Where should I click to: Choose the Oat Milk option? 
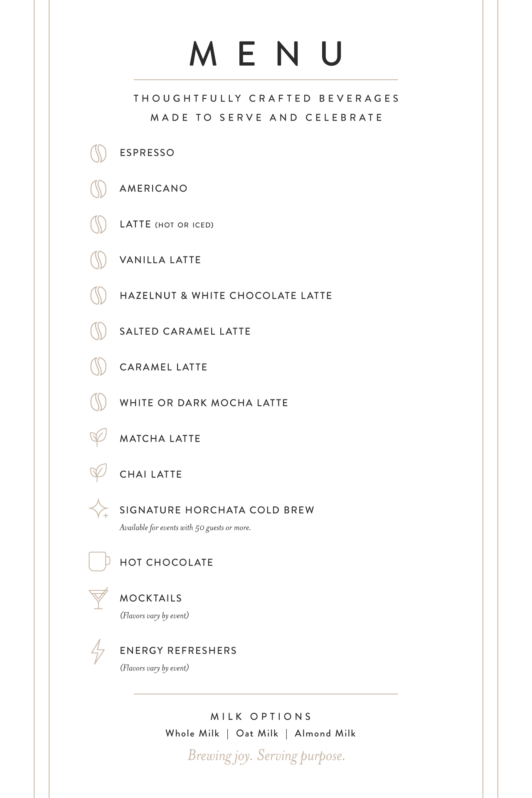tap(257, 734)
